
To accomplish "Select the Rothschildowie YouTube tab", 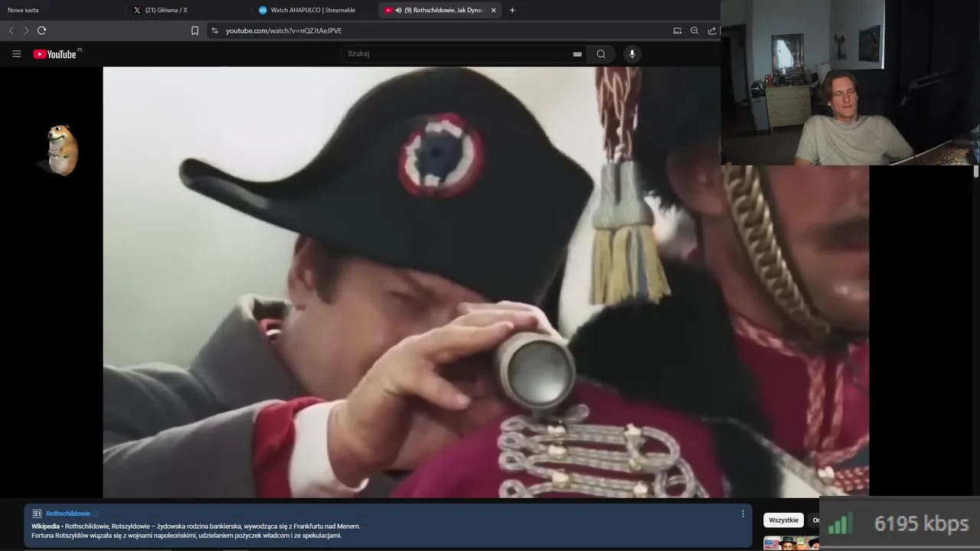I will [x=440, y=10].
